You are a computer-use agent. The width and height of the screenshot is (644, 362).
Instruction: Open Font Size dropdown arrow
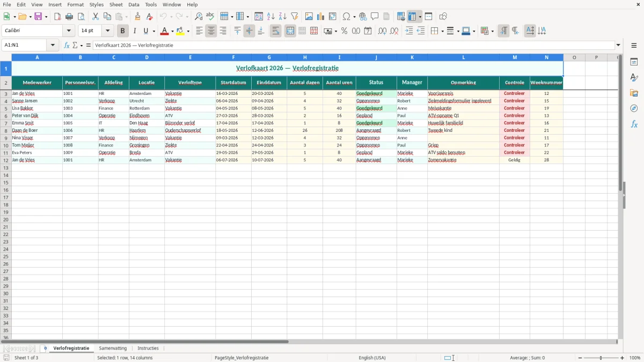(108, 31)
